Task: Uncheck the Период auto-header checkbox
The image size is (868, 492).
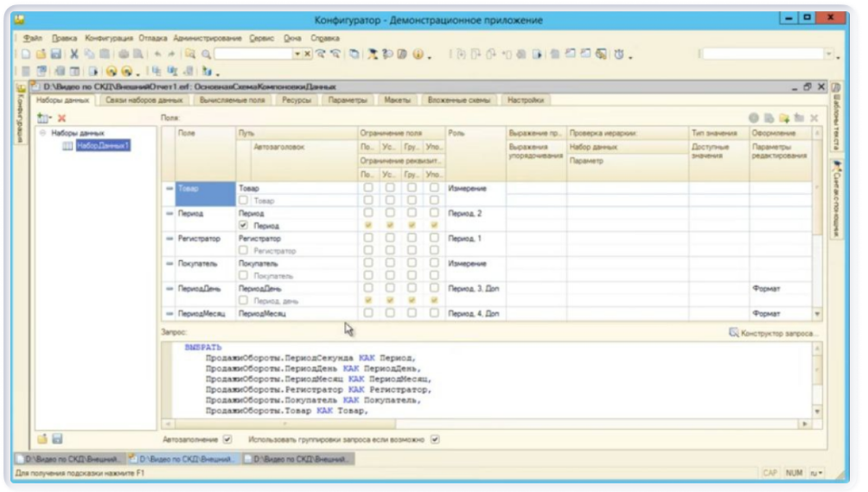Action: [x=243, y=226]
